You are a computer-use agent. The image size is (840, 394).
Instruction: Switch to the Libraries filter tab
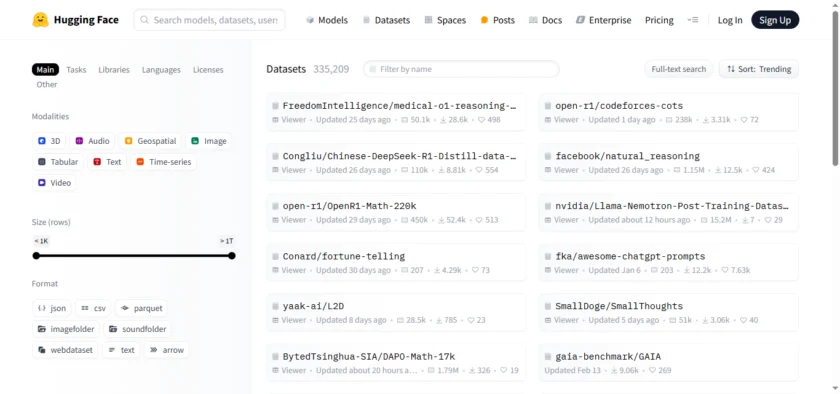tap(114, 70)
